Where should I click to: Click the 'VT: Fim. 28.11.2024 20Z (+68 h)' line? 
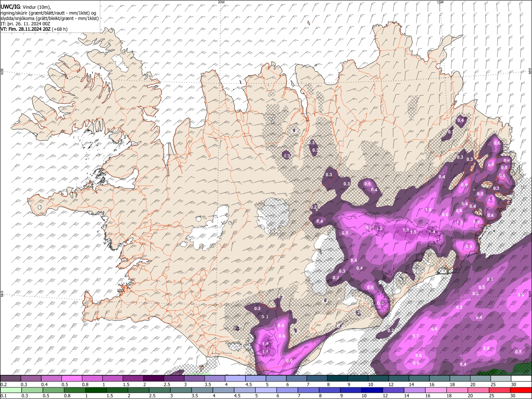coord(34,29)
